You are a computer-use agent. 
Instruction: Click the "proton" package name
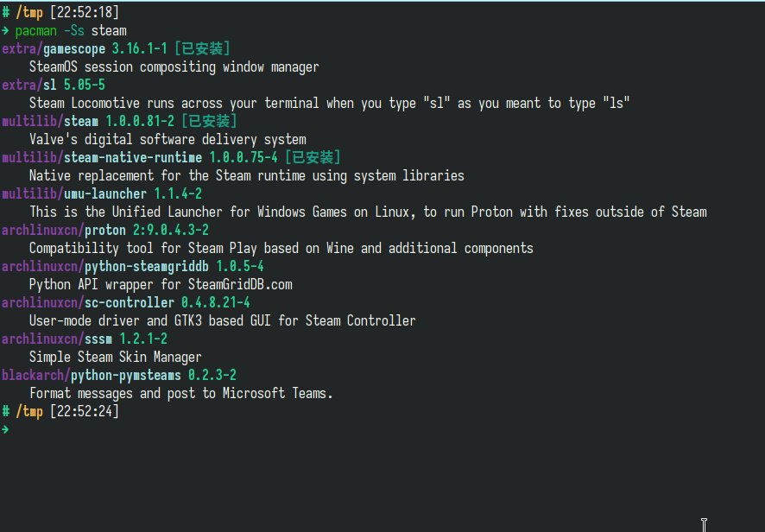(105, 230)
